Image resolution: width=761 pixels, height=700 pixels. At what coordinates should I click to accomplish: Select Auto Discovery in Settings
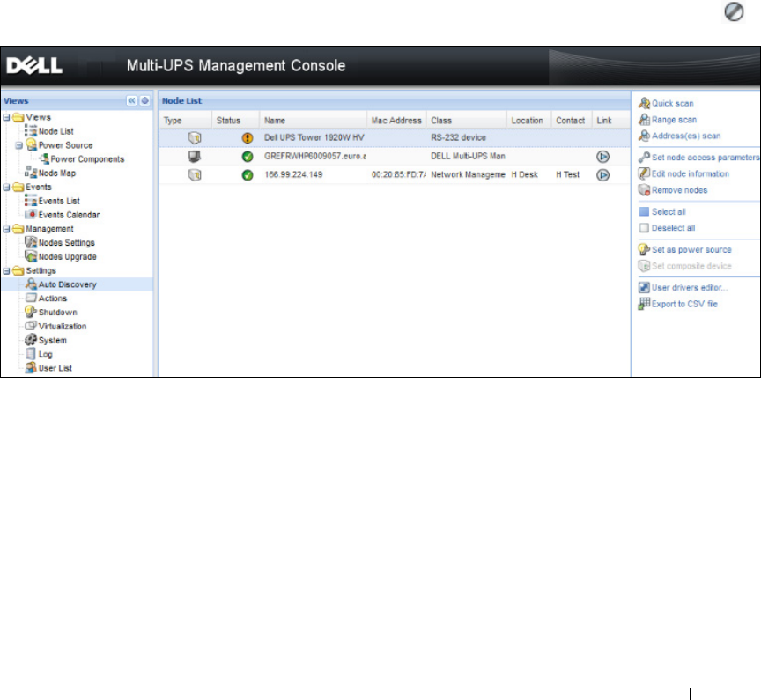coord(68,284)
